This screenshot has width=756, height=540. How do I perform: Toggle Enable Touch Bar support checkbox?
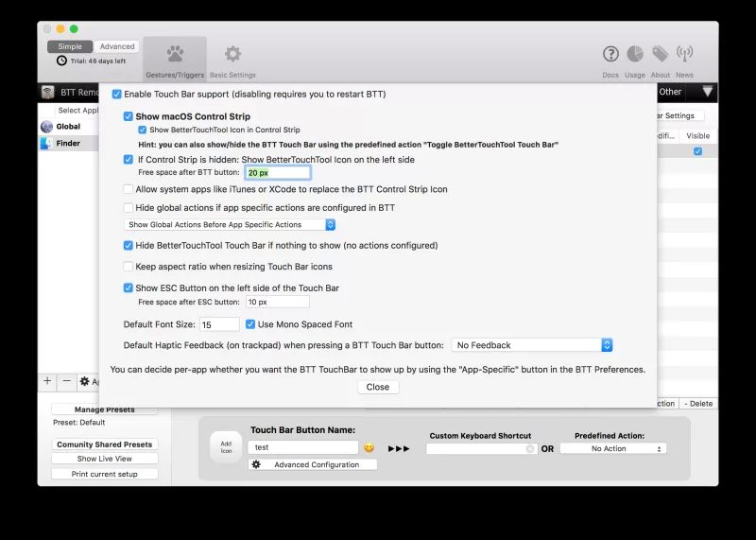click(116, 95)
